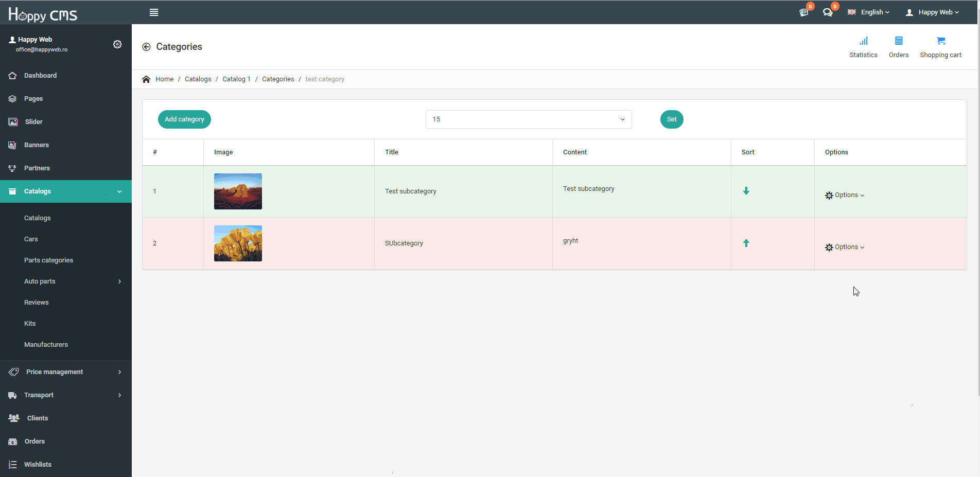The height and width of the screenshot is (477, 980).
Task: Expand the Transport menu chevron
Action: pyautogui.click(x=119, y=395)
